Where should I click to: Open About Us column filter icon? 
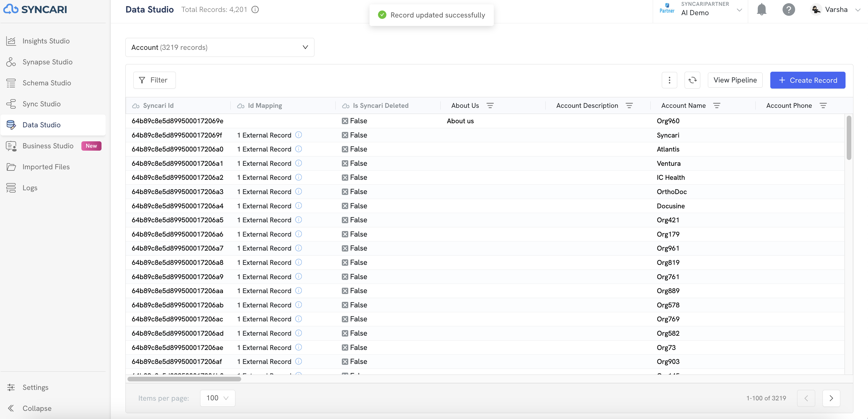pos(490,106)
